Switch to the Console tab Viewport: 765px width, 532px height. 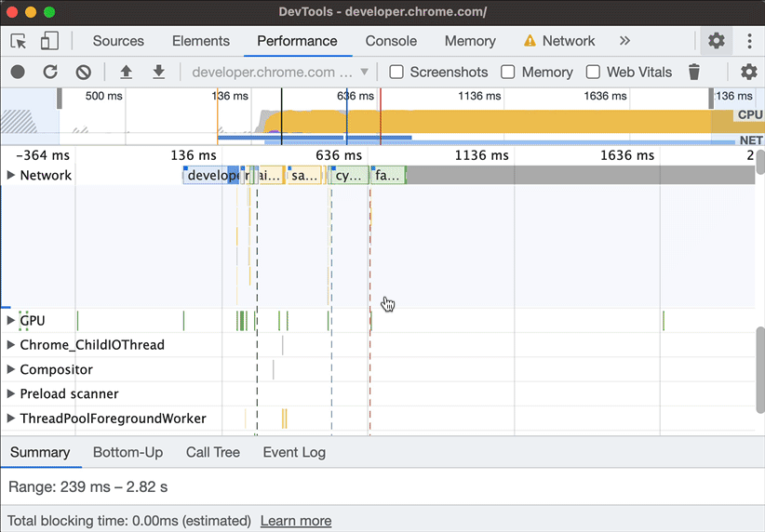tap(391, 41)
